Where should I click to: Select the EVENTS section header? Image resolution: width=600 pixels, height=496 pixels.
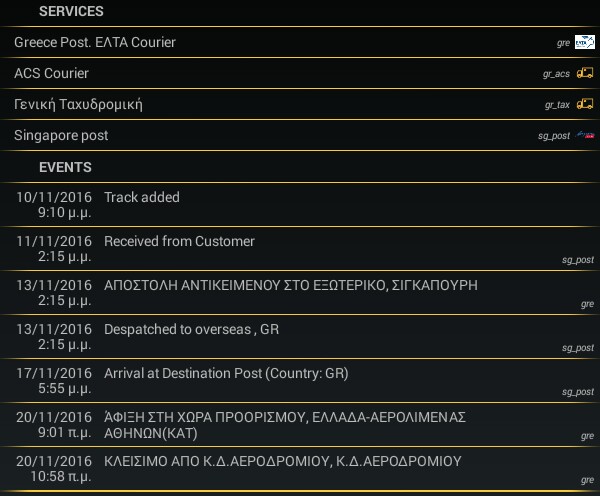65,167
